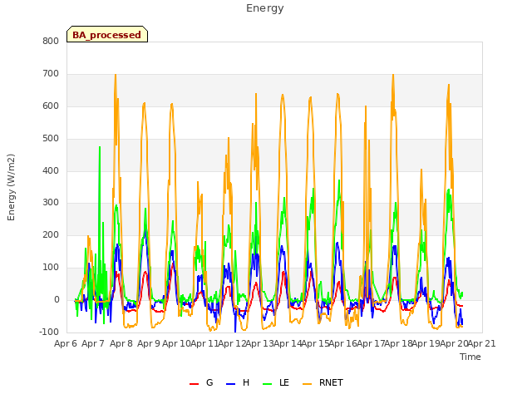Click the Apr 10 x-axis tick label
532x399 pixels.
click(176, 343)
